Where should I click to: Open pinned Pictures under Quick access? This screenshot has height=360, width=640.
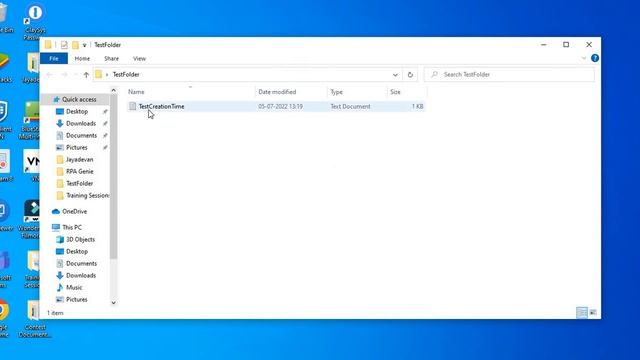[x=77, y=147]
